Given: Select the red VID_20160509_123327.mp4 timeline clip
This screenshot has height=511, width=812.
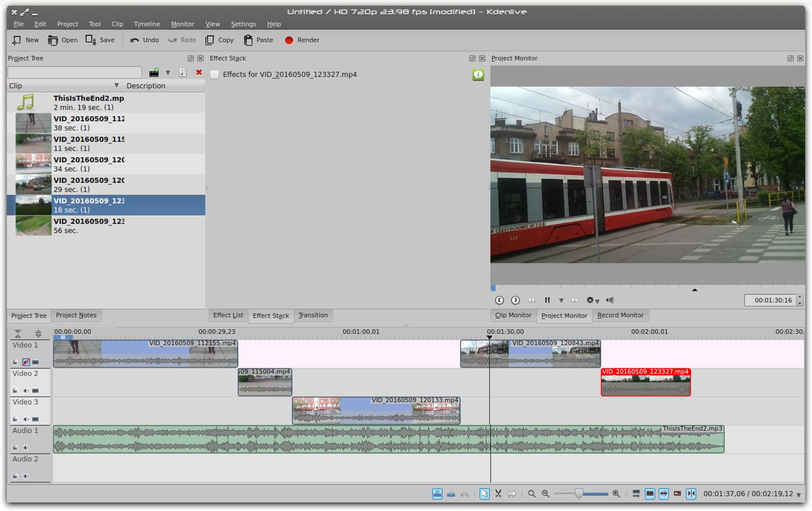Looking at the screenshot, I should pos(646,382).
